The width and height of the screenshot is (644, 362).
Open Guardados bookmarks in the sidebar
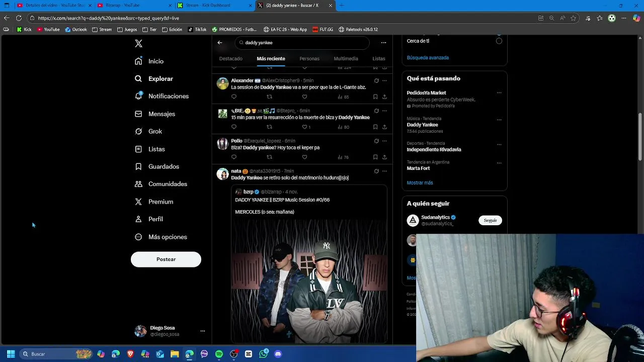click(157, 166)
